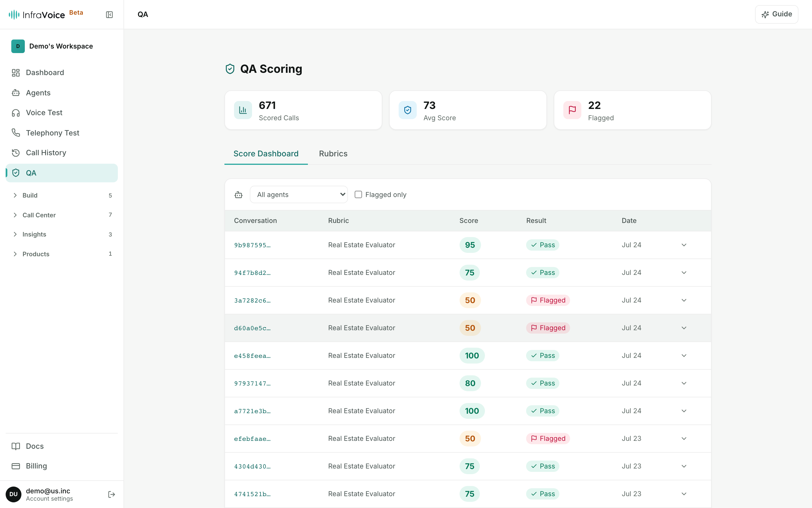Click the QA Scoring heading shield icon
Viewport: 812px width, 508px height.
click(230, 69)
